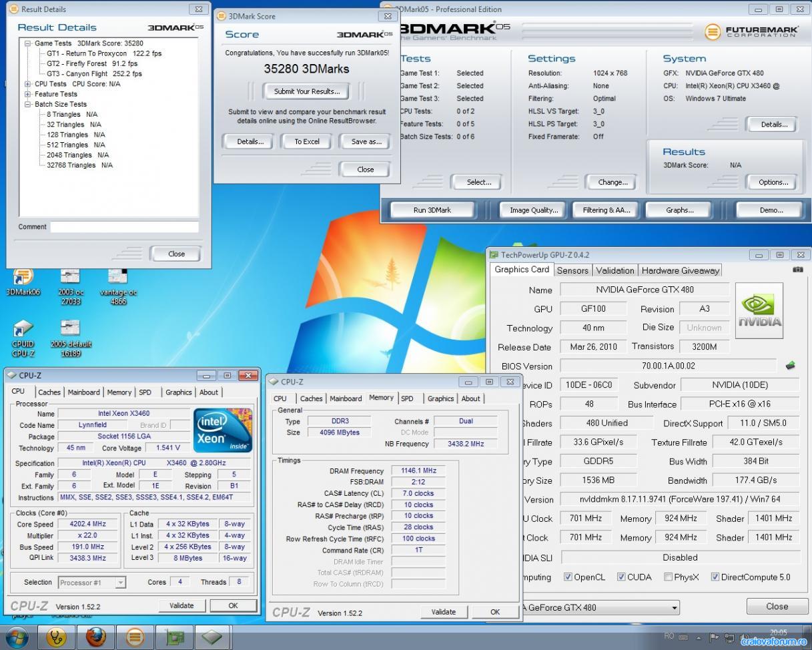Launch the Demo in 3DMark05

(x=771, y=210)
